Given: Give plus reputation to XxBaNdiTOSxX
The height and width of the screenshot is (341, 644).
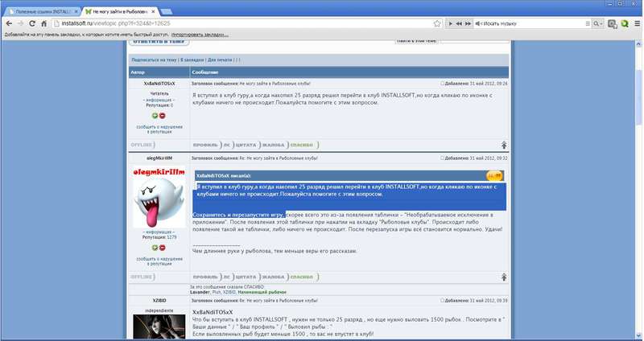Looking at the screenshot, I should pyautogui.click(x=155, y=116).
